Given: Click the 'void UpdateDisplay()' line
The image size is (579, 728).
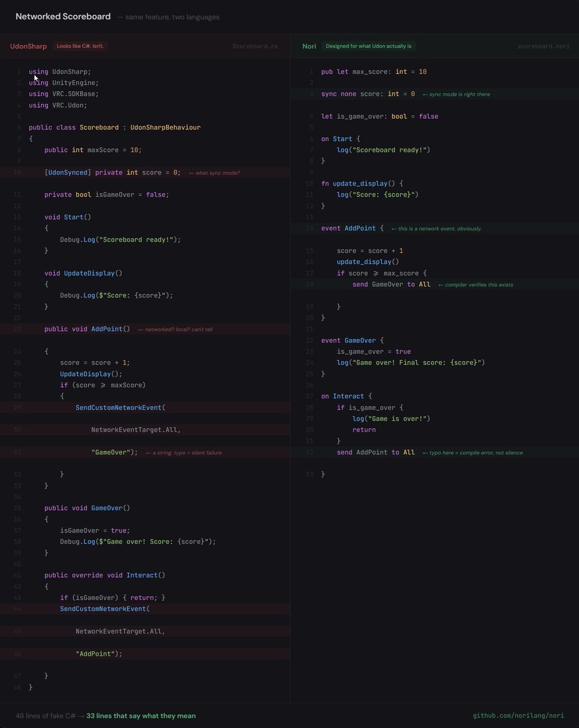Looking at the screenshot, I should tap(83, 273).
